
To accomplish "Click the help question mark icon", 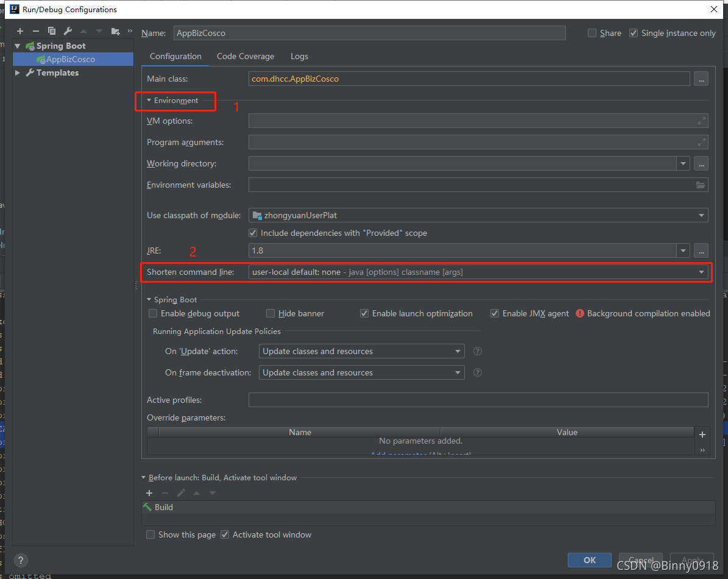I will 20,560.
